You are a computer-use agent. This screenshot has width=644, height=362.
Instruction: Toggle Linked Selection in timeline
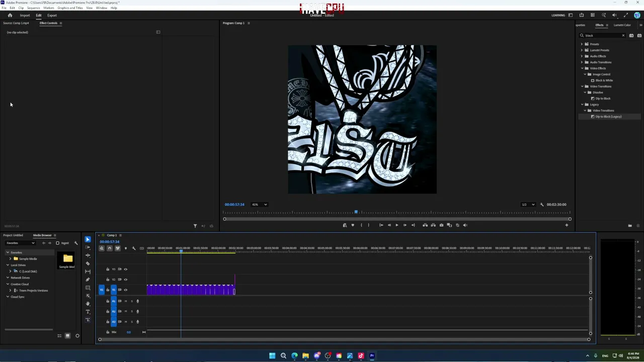pyautogui.click(x=118, y=248)
